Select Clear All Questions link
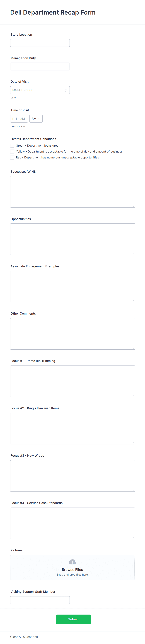 pos(24,637)
